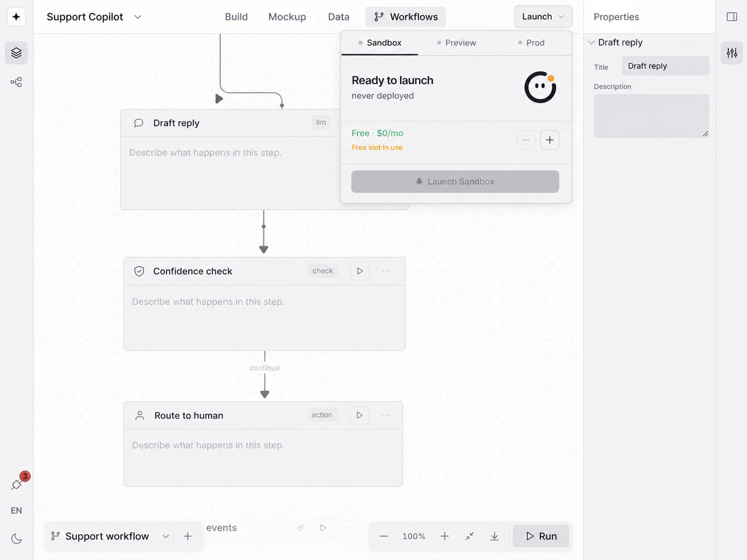
Task: Switch to the Data tab
Action: click(x=338, y=17)
